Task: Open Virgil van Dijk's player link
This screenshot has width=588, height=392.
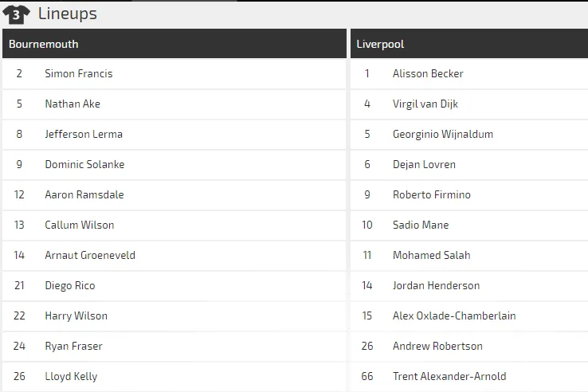Action: pos(425,104)
